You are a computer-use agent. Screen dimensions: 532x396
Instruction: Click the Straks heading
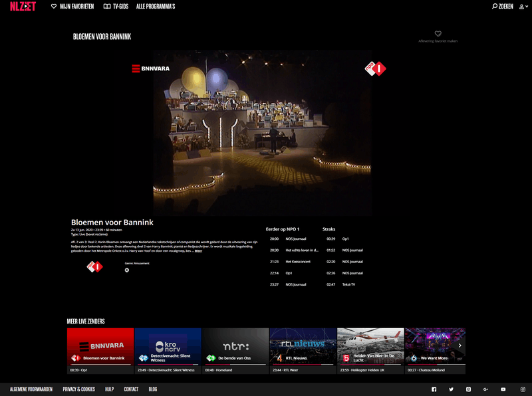click(x=329, y=229)
